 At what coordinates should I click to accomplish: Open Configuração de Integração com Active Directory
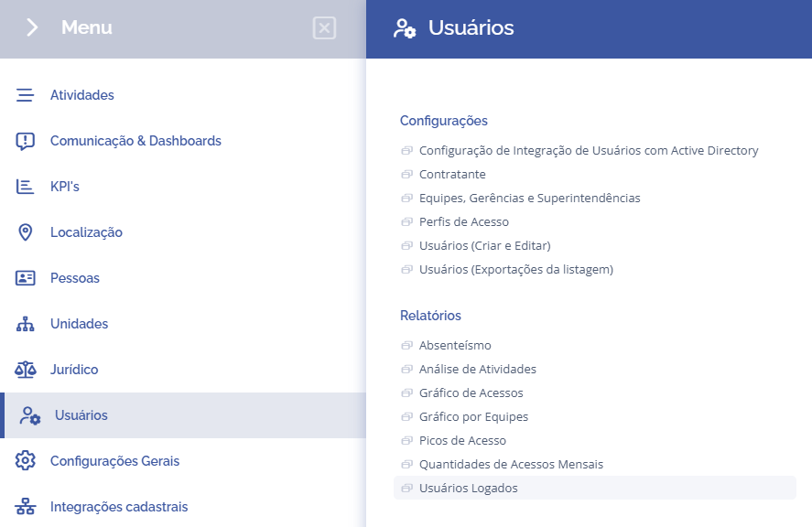(589, 150)
